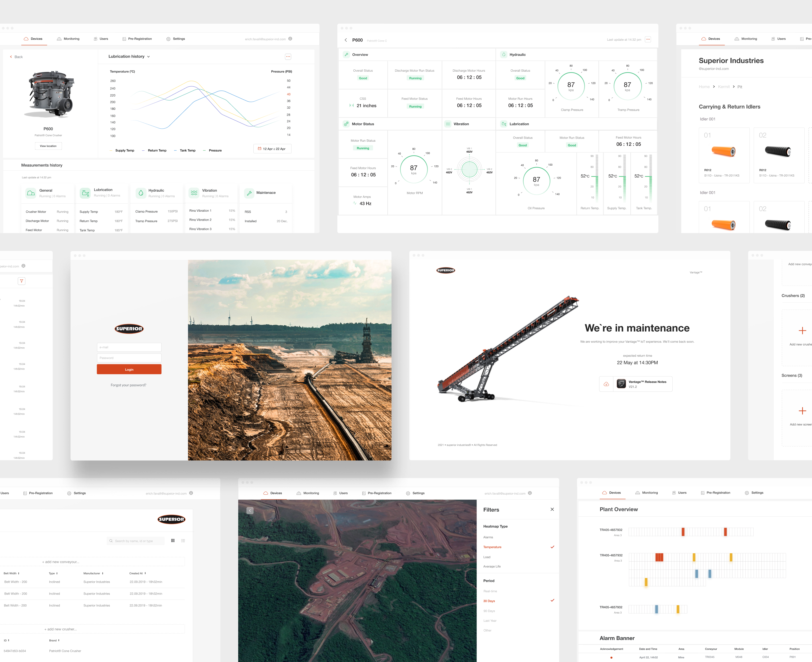812x662 pixels.
Task: Select 30 Days period option
Action: (x=489, y=601)
